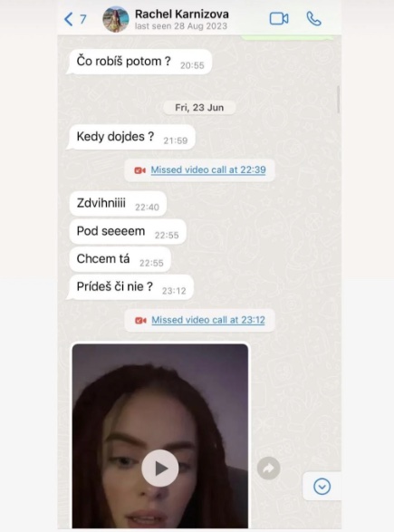This screenshot has height=532, width=394.
Task: Start a video call with the contact
Action: coord(279,19)
